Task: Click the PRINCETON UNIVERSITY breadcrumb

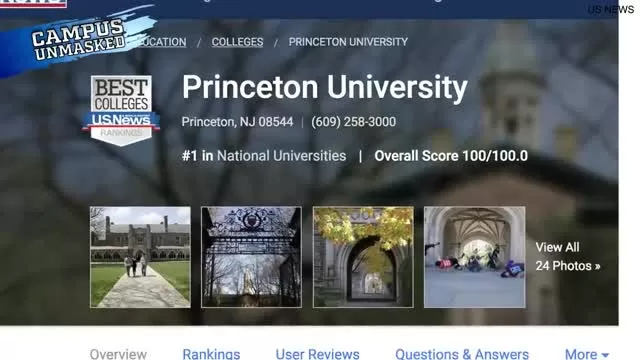Action: click(348, 42)
